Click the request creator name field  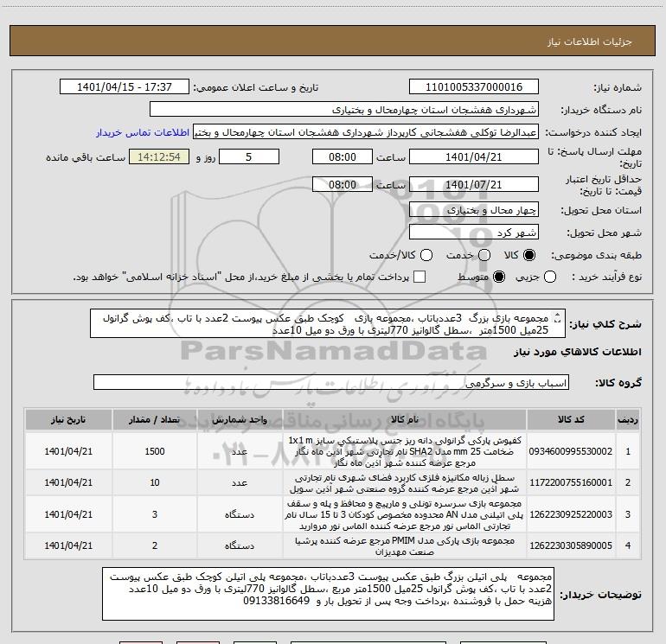pyautogui.click(x=366, y=132)
